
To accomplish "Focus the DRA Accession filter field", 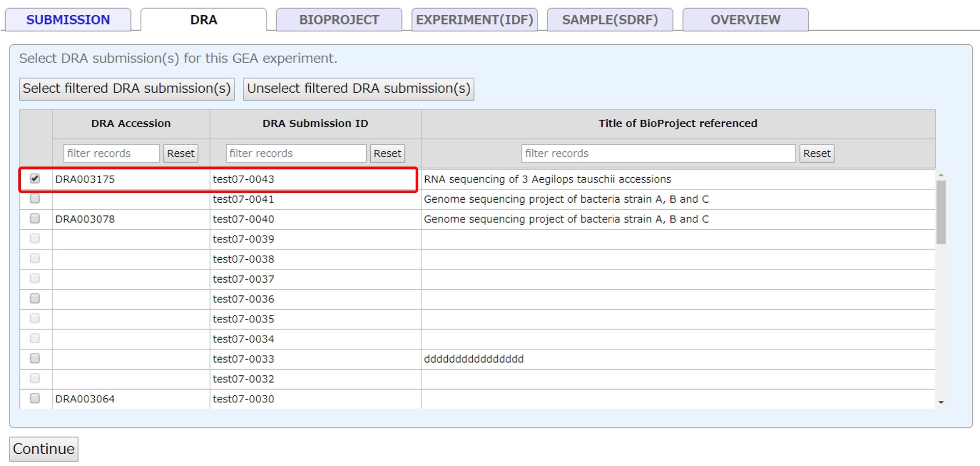I will click(111, 153).
